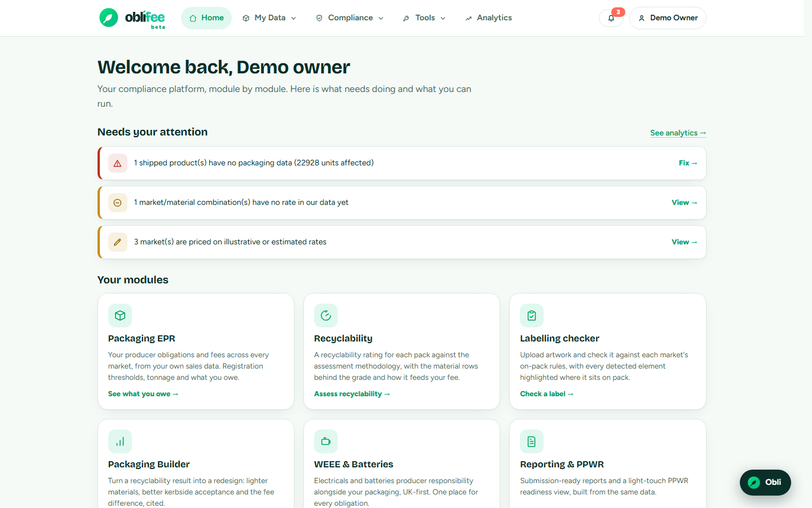Click the user avatar icon beside Demo Owner
This screenshot has width=812, height=508.
pyautogui.click(x=642, y=18)
